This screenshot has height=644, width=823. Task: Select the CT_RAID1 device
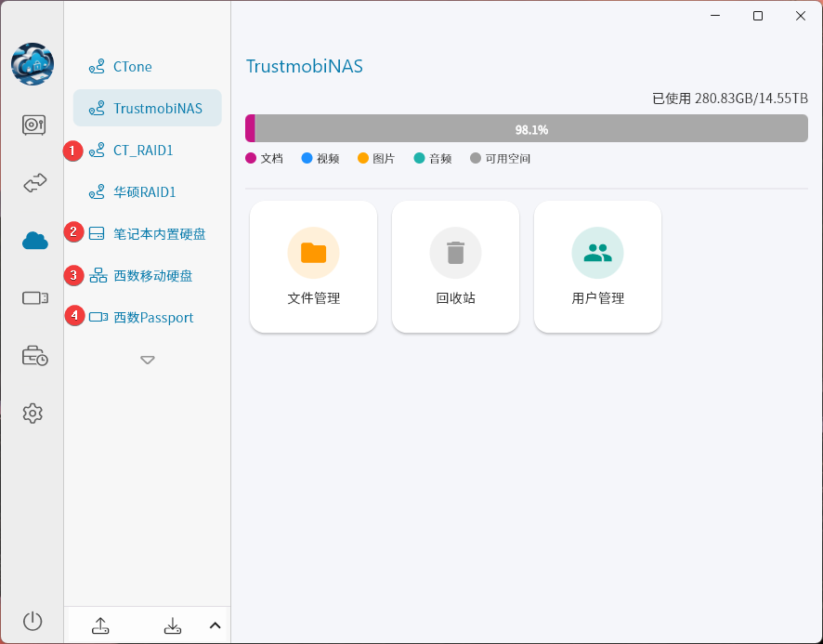tap(143, 151)
